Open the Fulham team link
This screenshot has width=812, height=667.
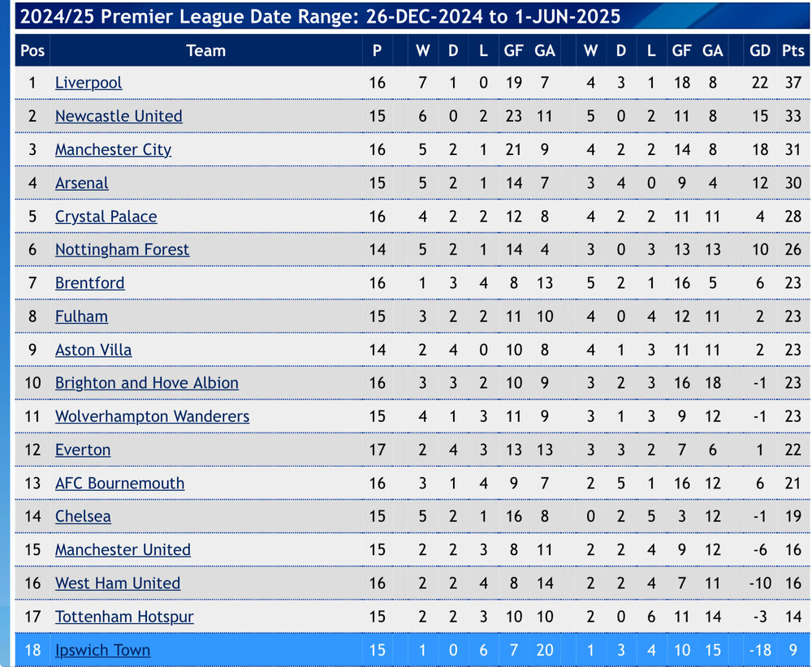[x=81, y=316]
